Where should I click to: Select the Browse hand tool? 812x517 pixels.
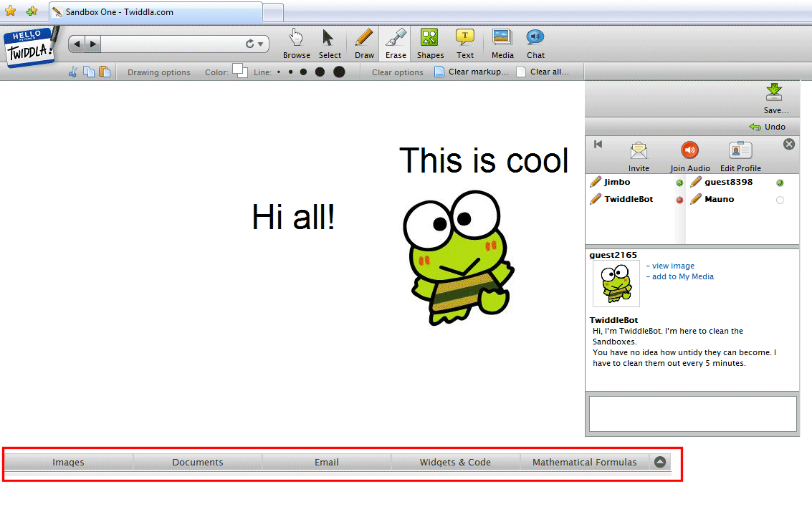pyautogui.click(x=296, y=44)
